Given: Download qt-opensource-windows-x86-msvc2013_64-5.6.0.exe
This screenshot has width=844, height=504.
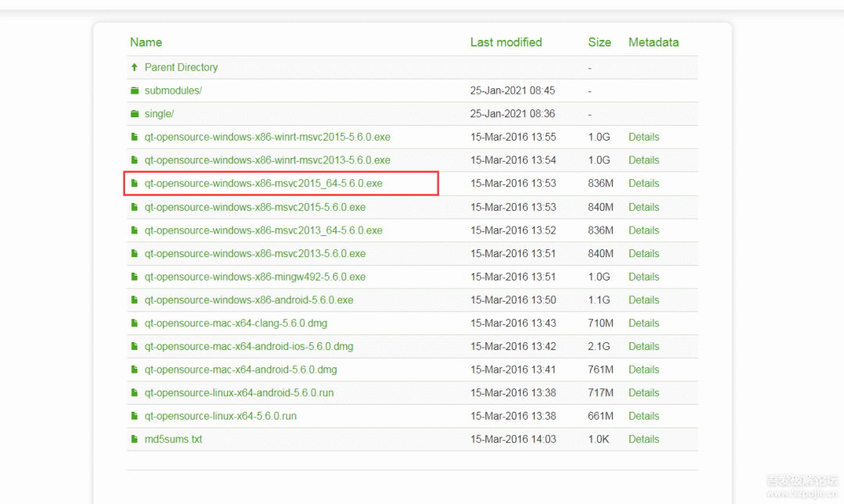Looking at the screenshot, I should tap(263, 230).
